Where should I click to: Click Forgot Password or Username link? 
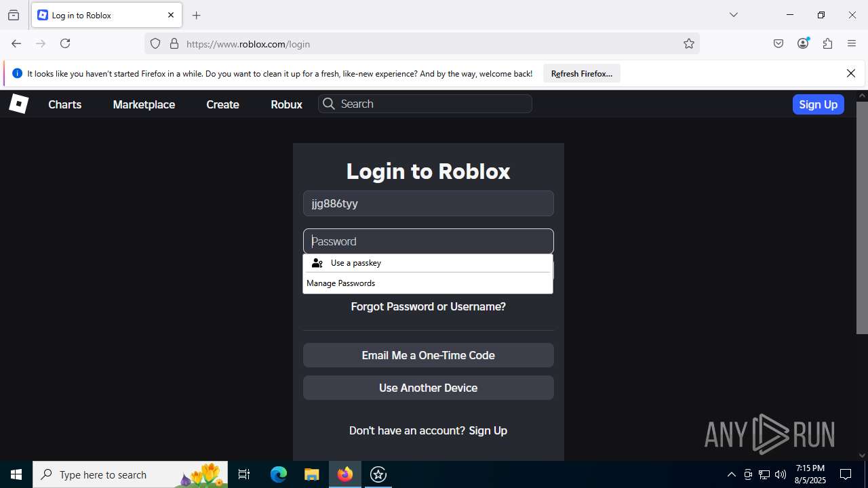coord(429,306)
